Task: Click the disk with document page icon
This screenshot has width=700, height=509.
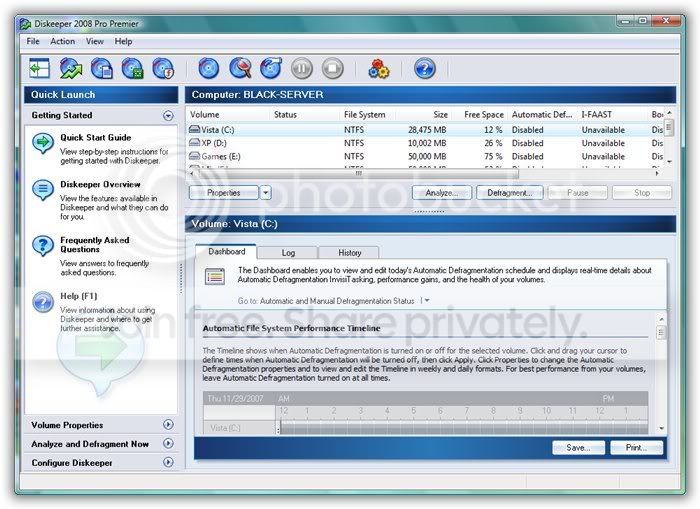Action: tap(102, 68)
